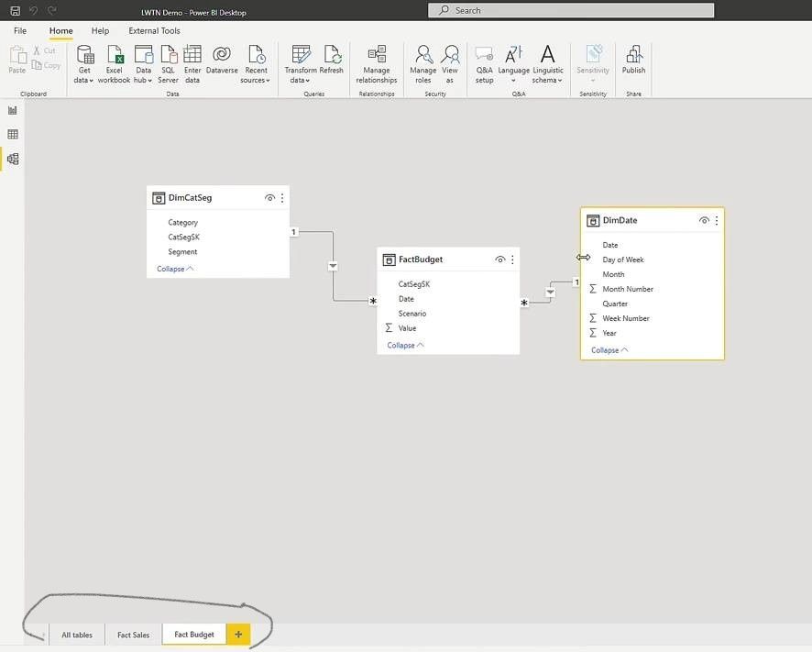This screenshot has width=812, height=652.
Task: Click the Save icon in title bar
Action: click(16, 10)
